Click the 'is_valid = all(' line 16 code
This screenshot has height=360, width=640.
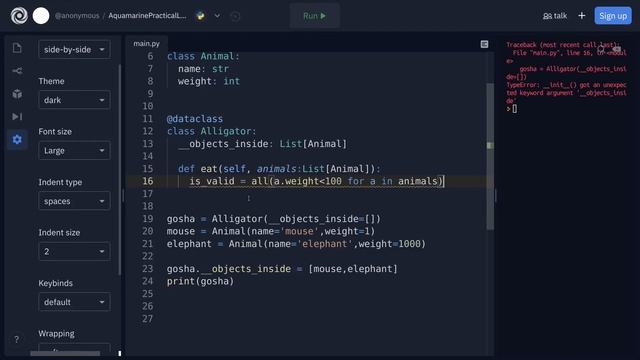pos(316,181)
